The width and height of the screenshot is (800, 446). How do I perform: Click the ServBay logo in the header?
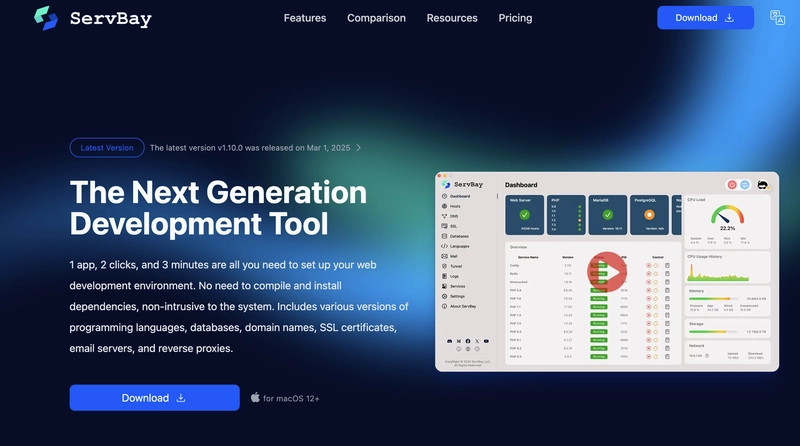(x=92, y=18)
